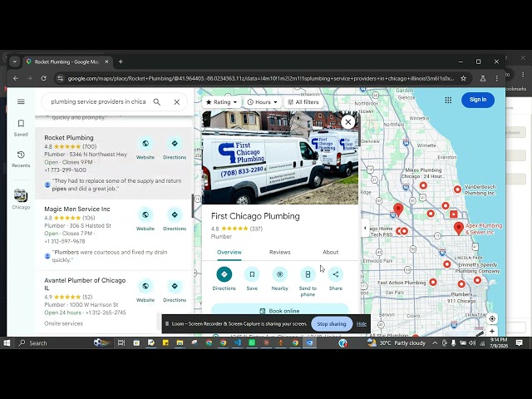Close the Rocket Plumbing browser tab
532x399 pixels.
(x=106, y=62)
